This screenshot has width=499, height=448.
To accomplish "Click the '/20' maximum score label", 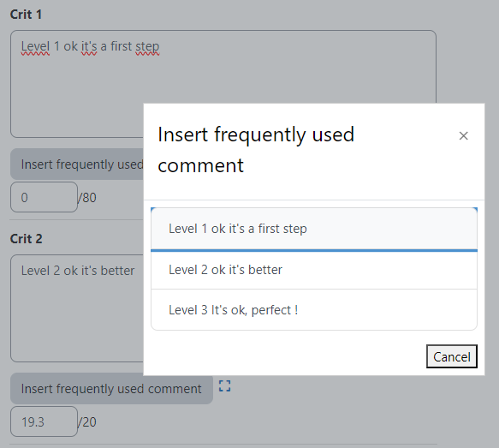I will 87,422.
